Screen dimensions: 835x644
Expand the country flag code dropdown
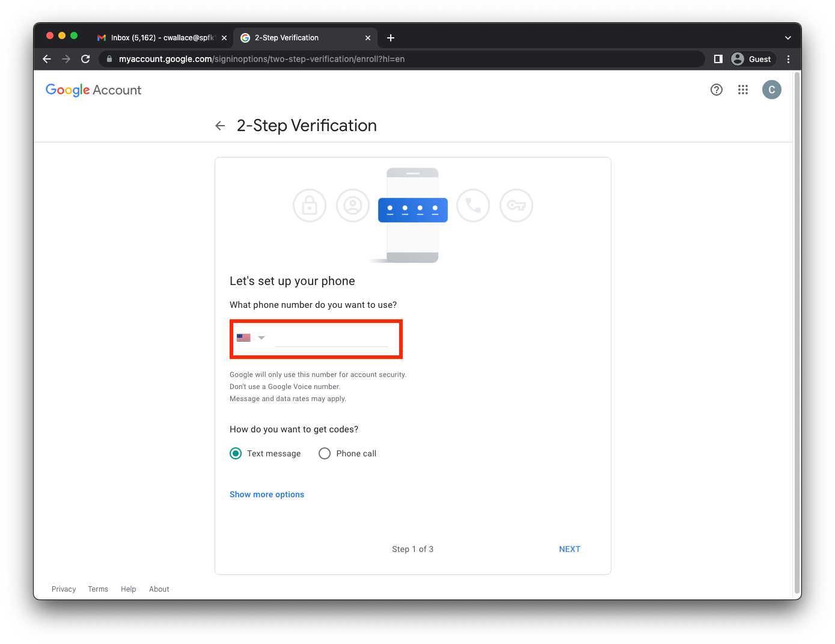[251, 338]
